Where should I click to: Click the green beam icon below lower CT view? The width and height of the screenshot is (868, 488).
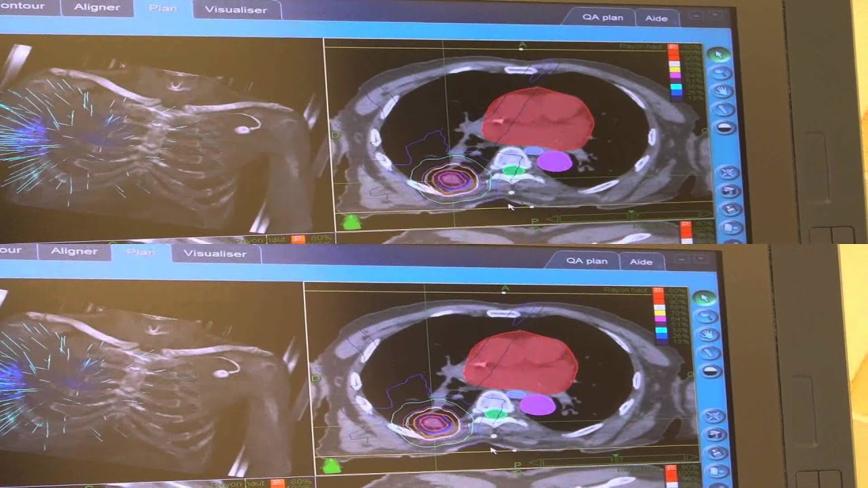pyautogui.click(x=332, y=466)
